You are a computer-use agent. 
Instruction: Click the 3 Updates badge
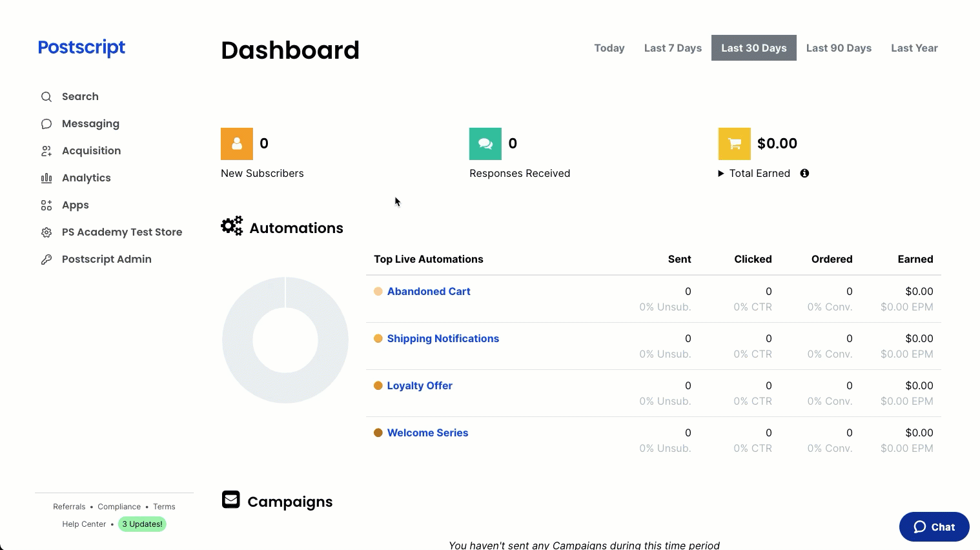pos(142,524)
